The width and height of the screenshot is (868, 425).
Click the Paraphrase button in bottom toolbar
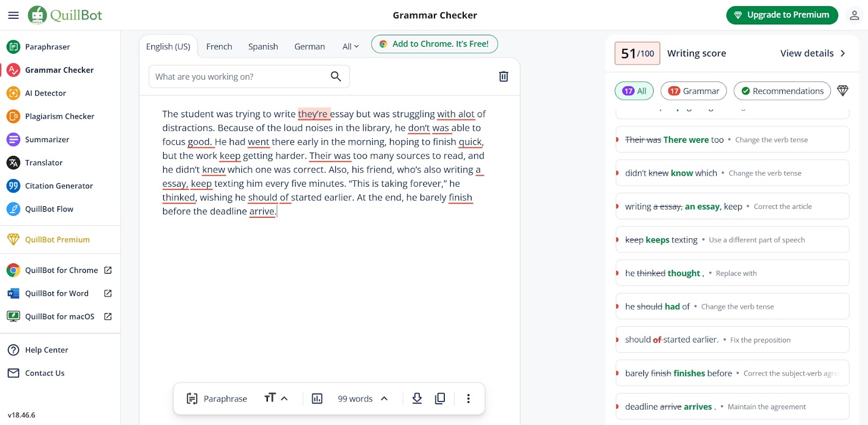pos(216,399)
